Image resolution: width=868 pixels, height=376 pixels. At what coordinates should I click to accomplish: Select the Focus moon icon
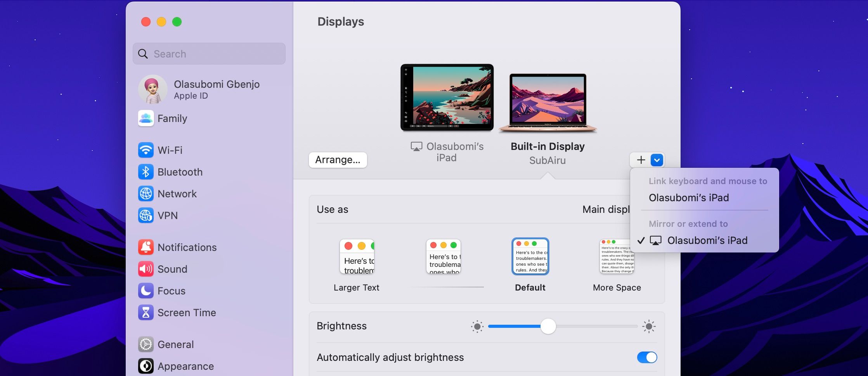[146, 291]
